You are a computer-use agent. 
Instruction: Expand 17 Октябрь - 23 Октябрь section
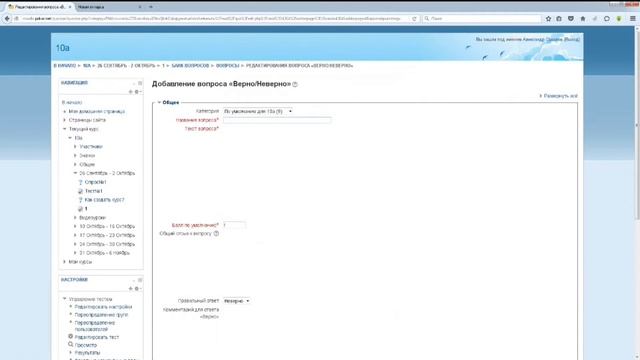tap(75, 236)
